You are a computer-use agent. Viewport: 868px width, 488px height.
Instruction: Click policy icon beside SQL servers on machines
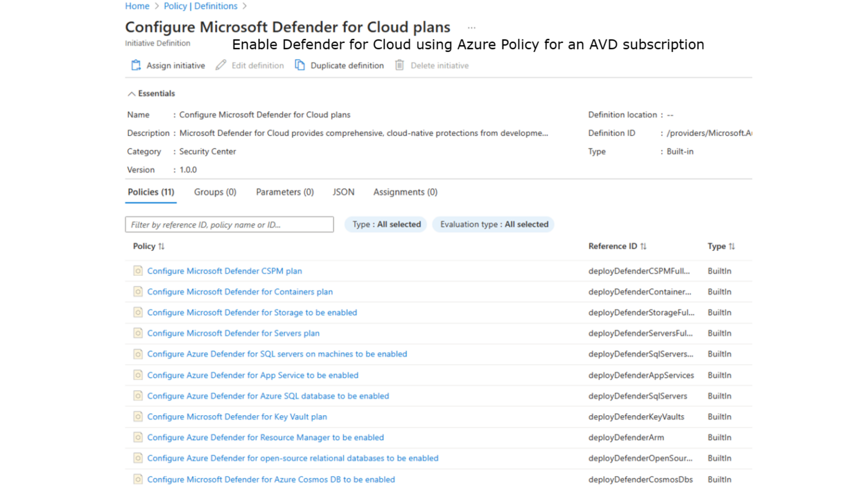(x=138, y=354)
